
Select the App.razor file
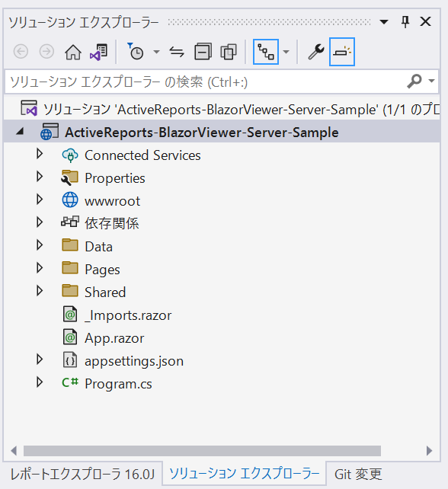(114, 338)
